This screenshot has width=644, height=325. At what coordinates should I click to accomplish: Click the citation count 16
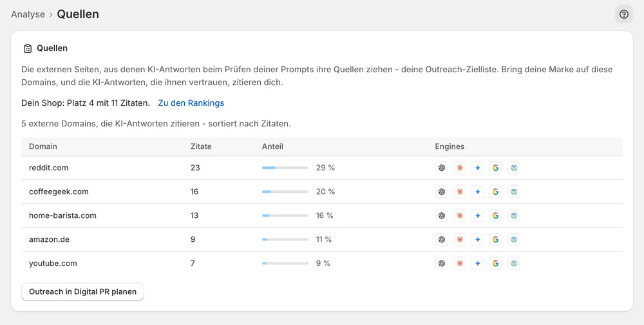(194, 192)
